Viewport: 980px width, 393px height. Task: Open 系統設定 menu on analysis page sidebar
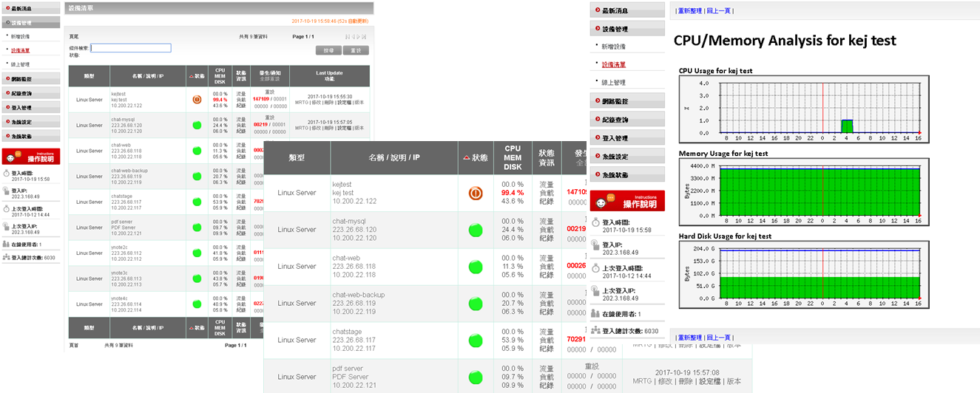pos(627,157)
